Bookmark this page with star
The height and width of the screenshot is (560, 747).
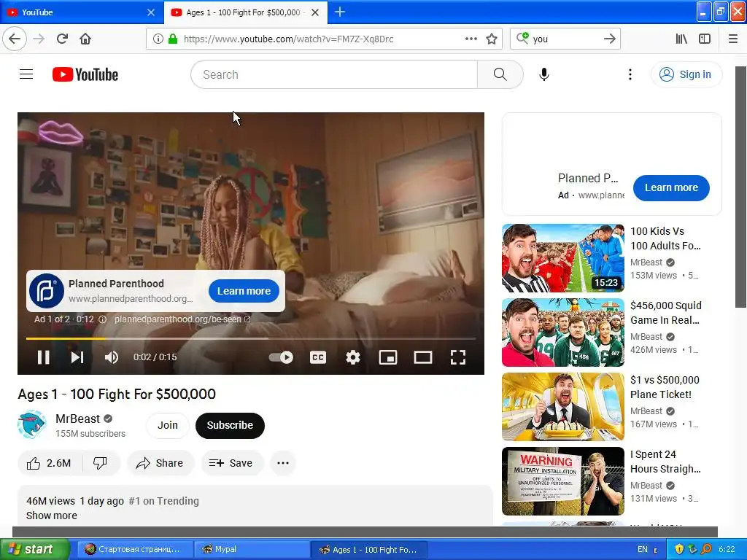[492, 39]
